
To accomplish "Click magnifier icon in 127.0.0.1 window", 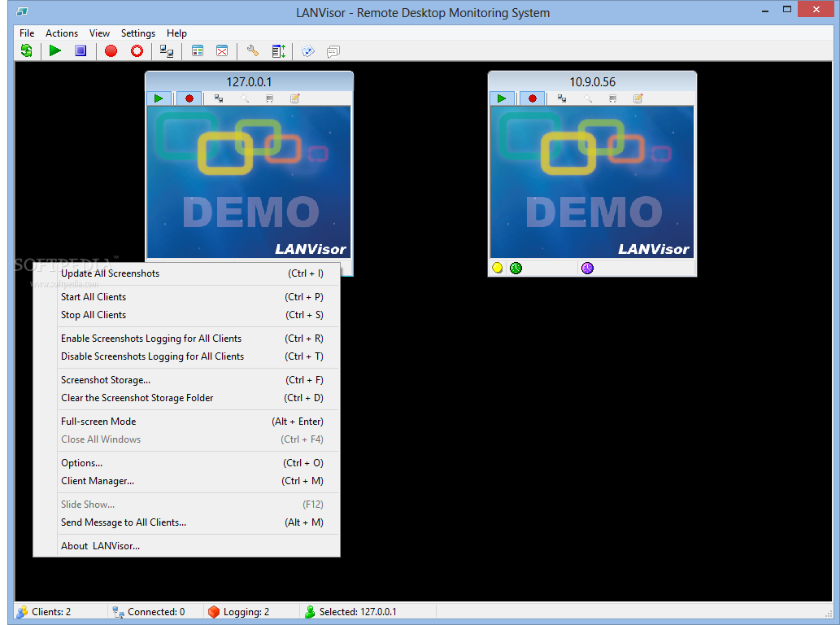I will coord(244,98).
